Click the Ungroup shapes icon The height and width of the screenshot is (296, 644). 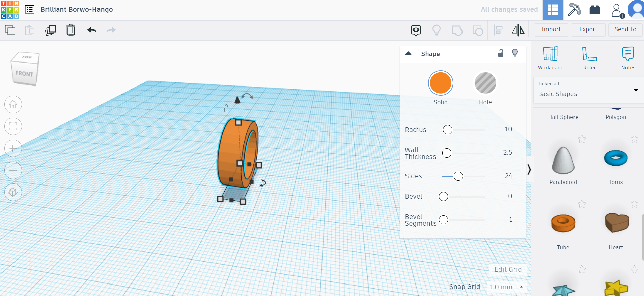[478, 30]
